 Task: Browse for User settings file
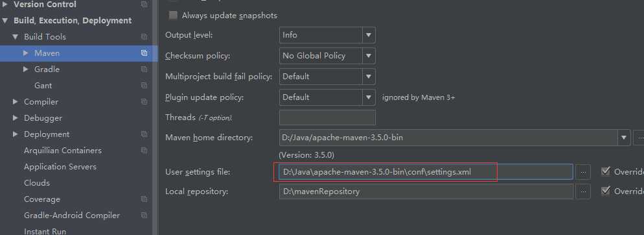[583, 172]
